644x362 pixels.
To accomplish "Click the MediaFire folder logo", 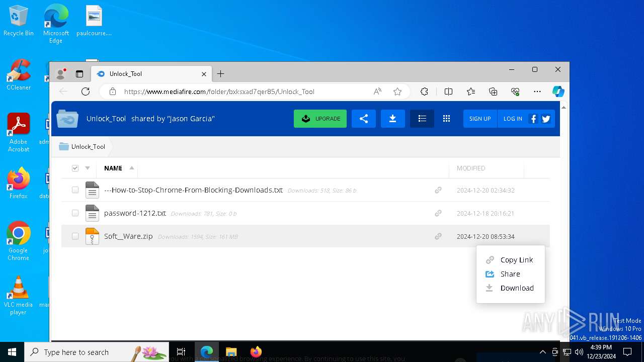I will tap(67, 119).
